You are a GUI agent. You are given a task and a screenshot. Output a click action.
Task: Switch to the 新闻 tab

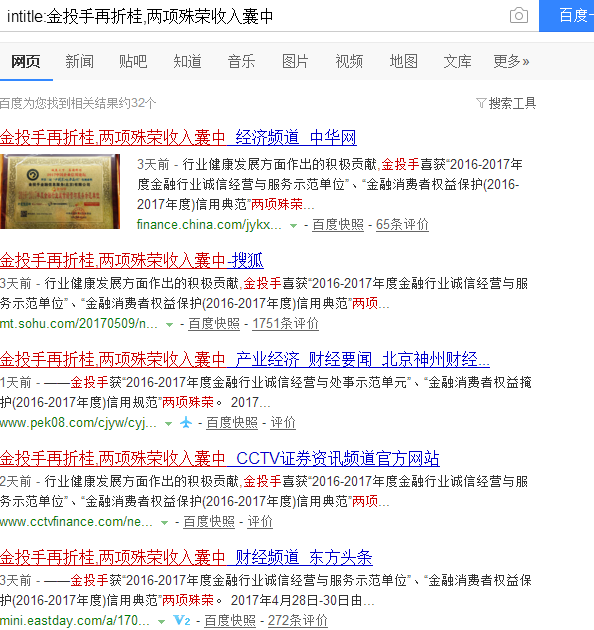pos(80,61)
